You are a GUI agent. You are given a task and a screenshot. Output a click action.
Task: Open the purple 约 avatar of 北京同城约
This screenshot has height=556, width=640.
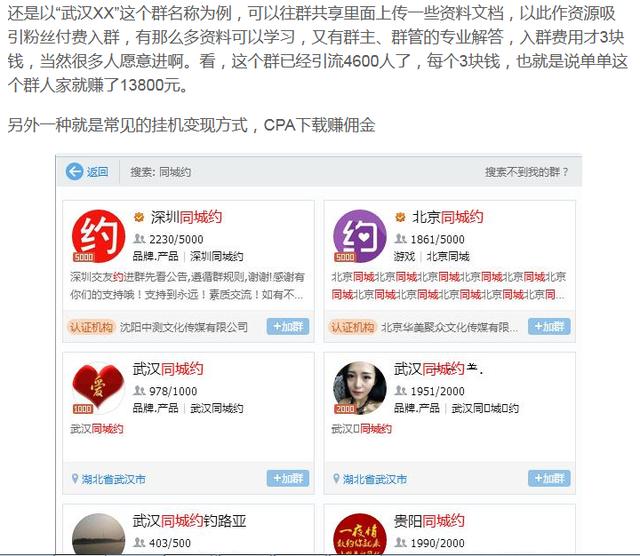pyautogui.click(x=360, y=236)
